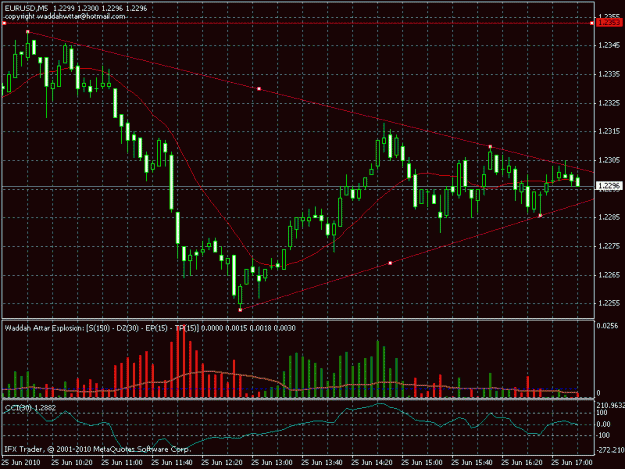
Task: Click the 25 Jun 10:20 time label
Action: (72, 463)
